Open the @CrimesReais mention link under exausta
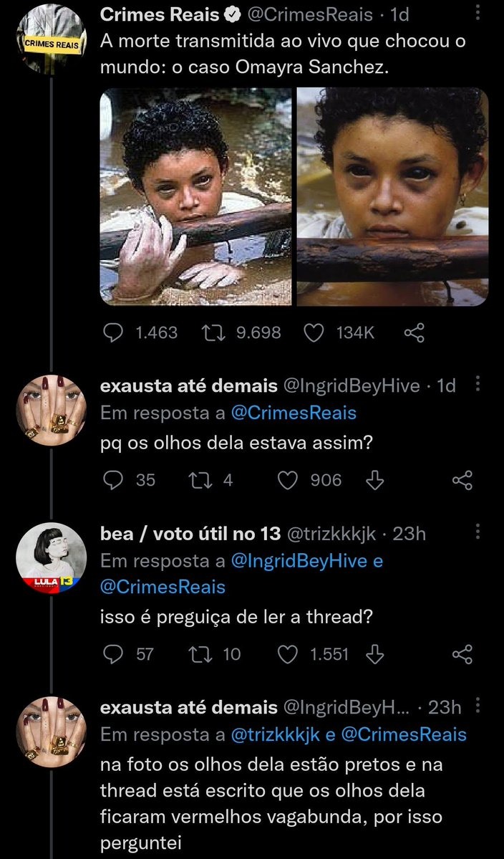The height and width of the screenshot is (859, 504). pos(294,413)
